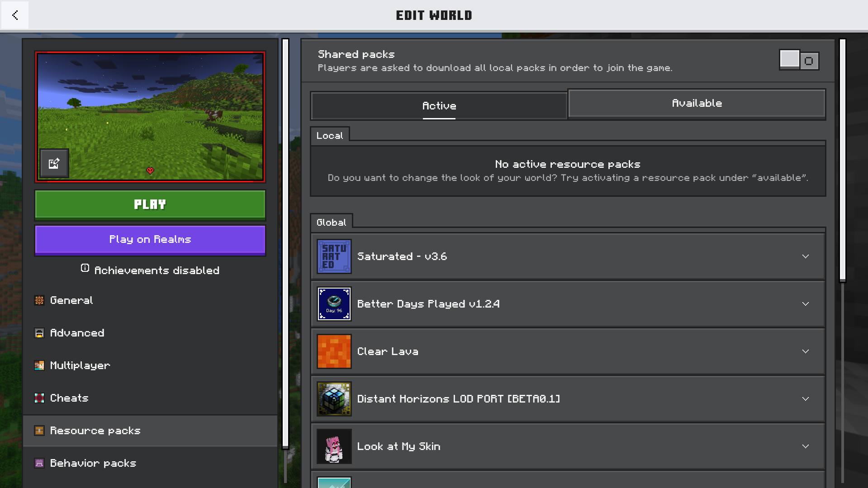The width and height of the screenshot is (868, 488).
Task: Click the Better Days Played v1.2.4 name
Action: click(x=428, y=304)
